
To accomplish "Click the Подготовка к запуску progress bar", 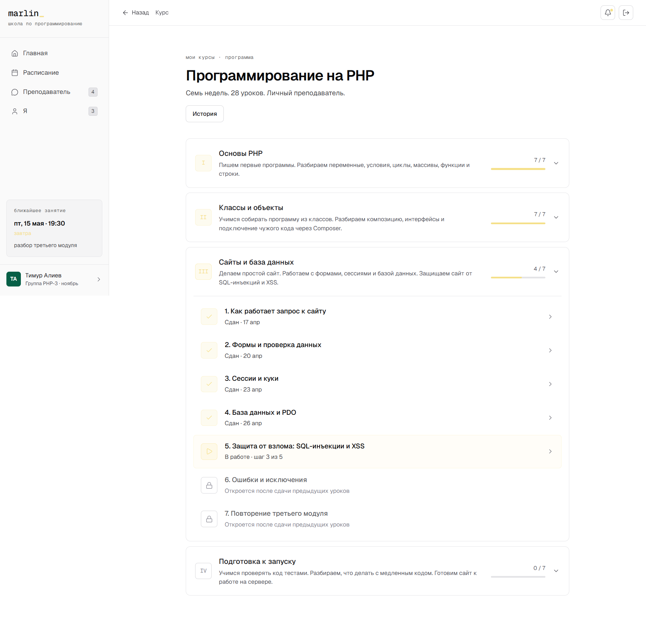I will click(518, 577).
